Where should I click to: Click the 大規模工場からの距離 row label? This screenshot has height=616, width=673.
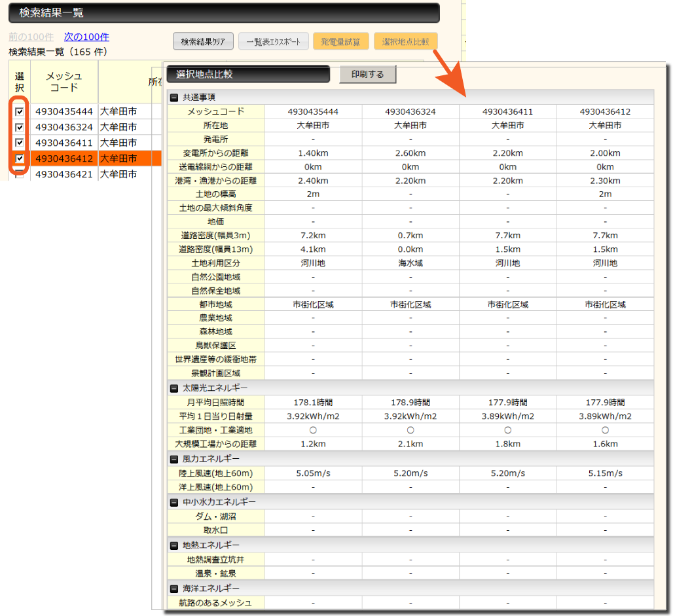point(216,444)
